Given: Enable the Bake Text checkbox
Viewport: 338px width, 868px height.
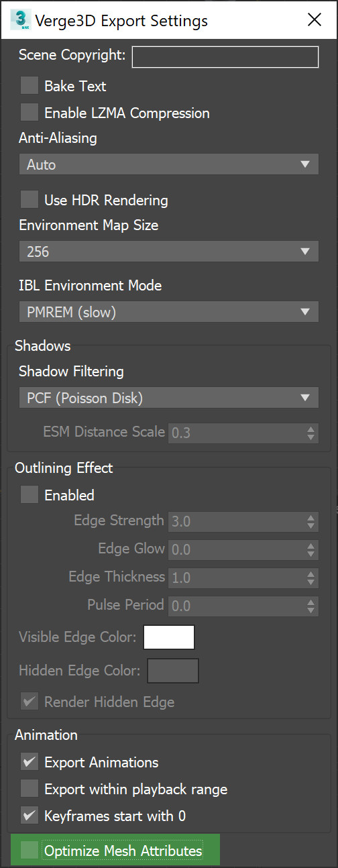Looking at the screenshot, I should click(x=30, y=86).
